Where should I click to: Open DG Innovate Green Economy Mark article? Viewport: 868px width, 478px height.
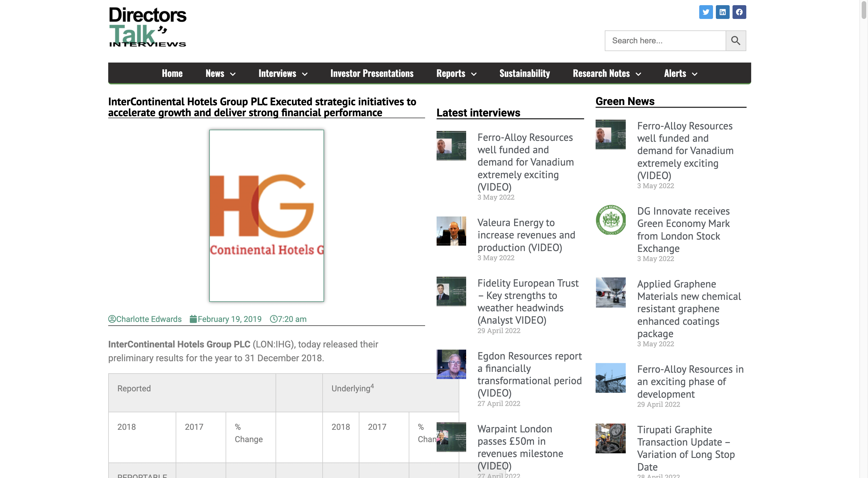point(683,230)
